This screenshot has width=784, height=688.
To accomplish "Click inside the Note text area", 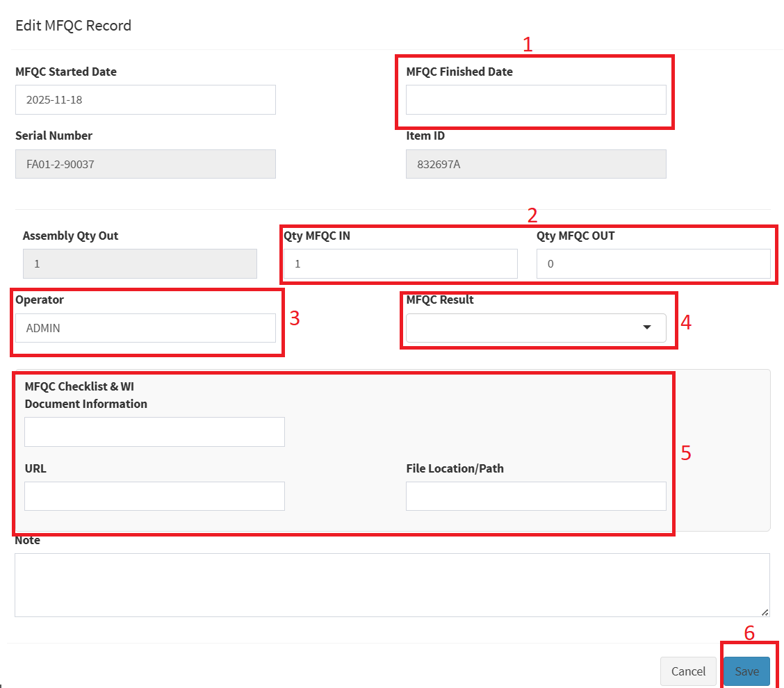I will tap(392, 585).
